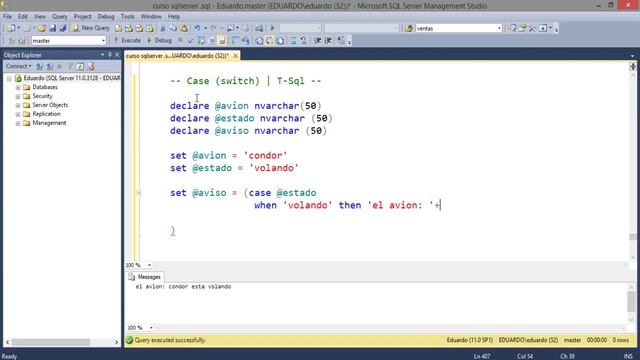This screenshot has height=360, width=640.
Task: Click the Comment Out Selected Lines icon
Action: [x=293, y=40]
